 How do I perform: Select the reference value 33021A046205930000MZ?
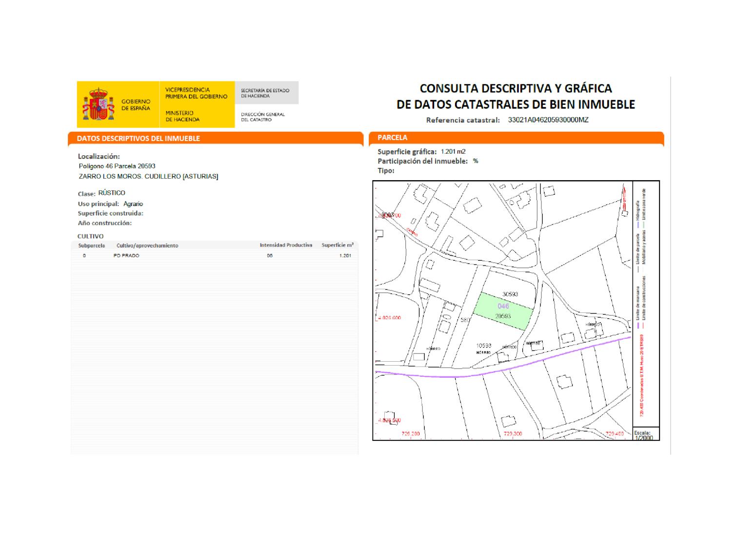pyautogui.click(x=548, y=120)
